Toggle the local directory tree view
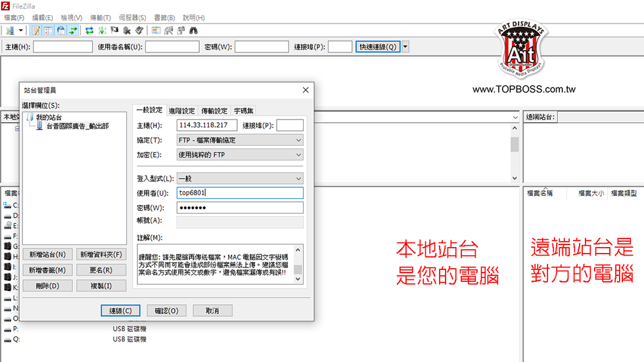Screen dimensions: 644x362 pyautogui.click(x=48, y=30)
